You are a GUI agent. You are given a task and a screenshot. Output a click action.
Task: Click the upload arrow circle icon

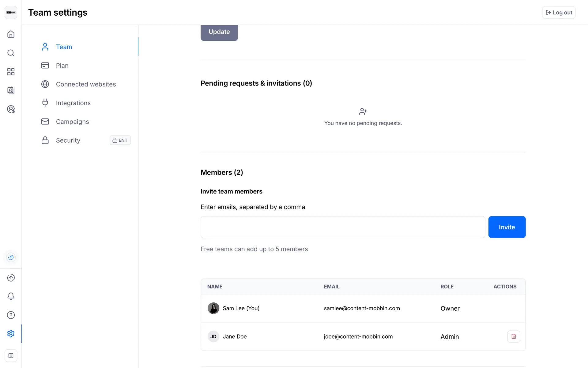[11, 278]
